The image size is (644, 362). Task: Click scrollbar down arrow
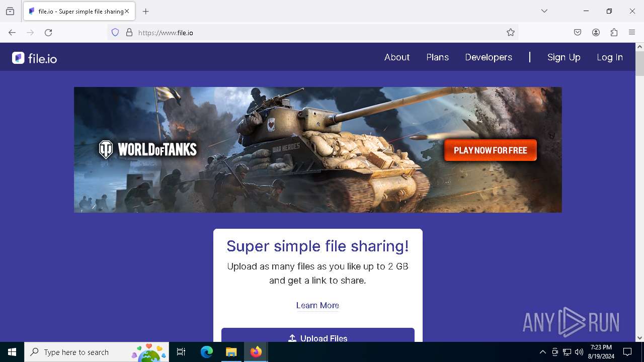pos(639,338)
